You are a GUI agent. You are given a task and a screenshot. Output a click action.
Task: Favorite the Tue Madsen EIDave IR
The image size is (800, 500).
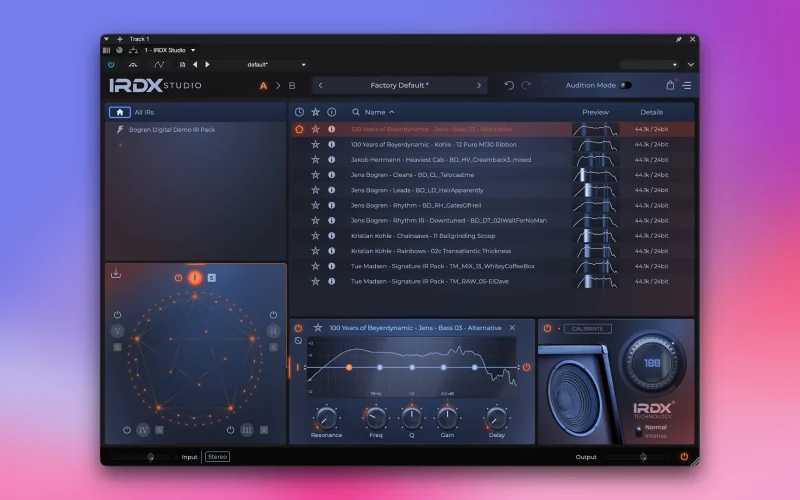(x=315, y=281)
